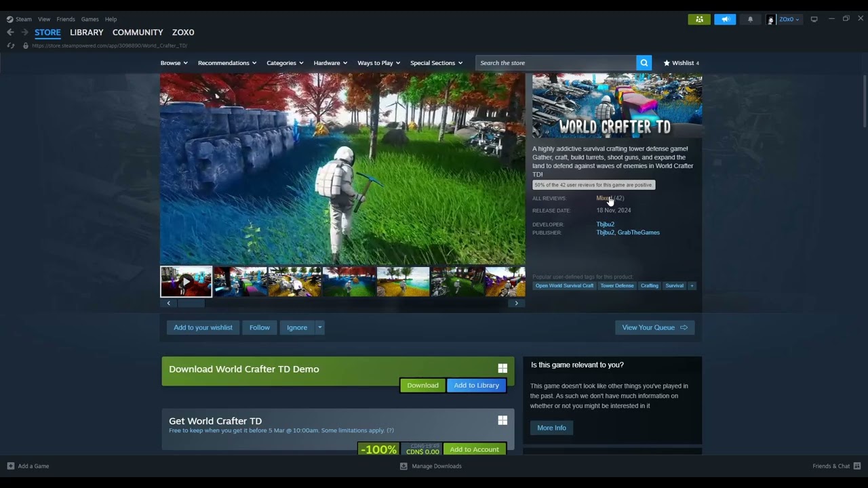Open the View menu
This screenshot has height=488, width=868.
44,19
